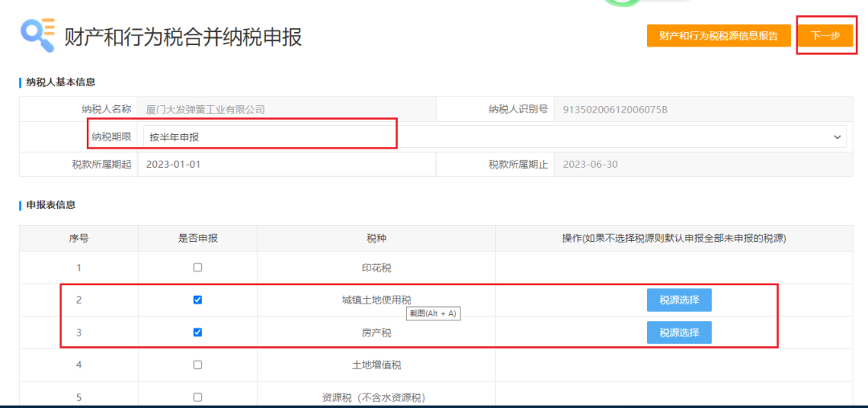Viewport: 868px width, 408px height.
Task: Click the row number 1 cell
Action: (79, 267)
